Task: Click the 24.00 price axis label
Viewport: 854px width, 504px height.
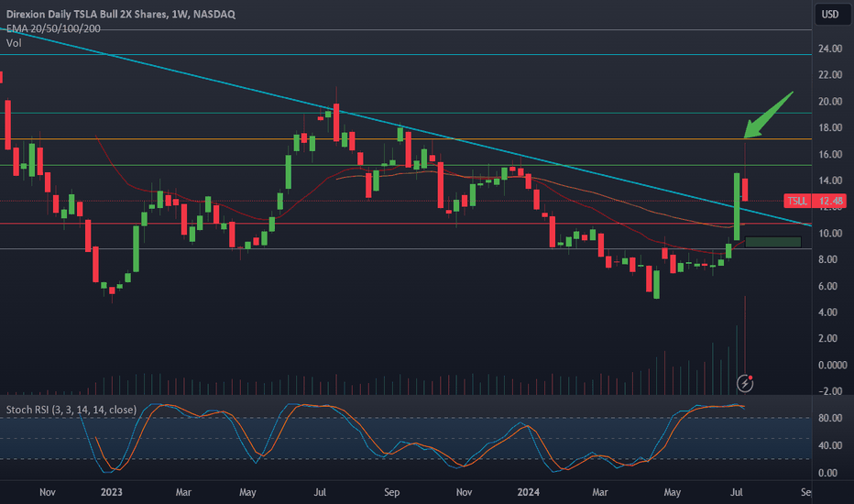Action: [830, 49]
